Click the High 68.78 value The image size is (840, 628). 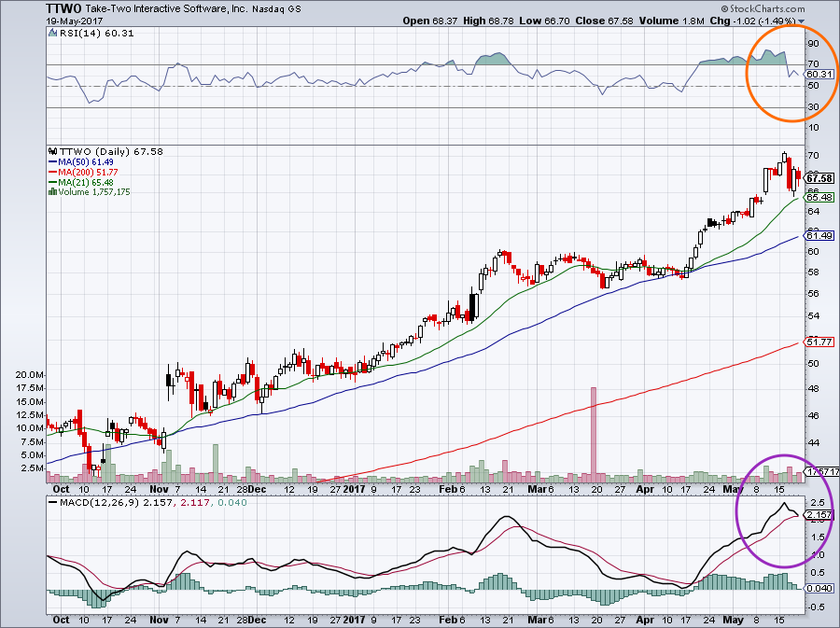tap(488, 21)
